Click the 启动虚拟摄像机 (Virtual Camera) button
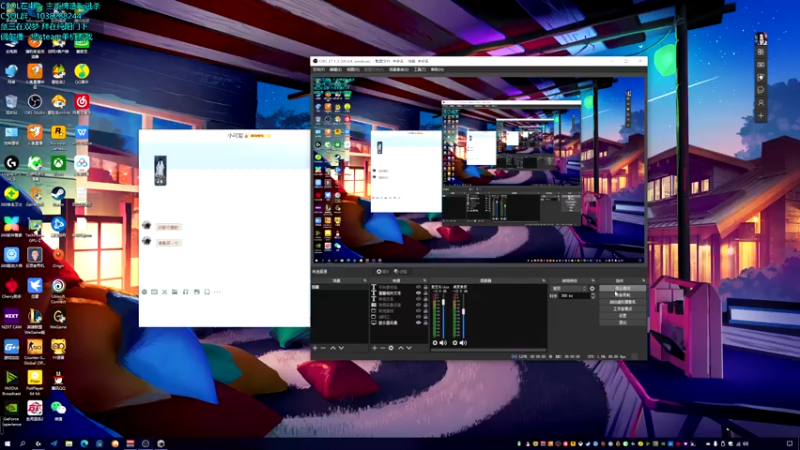Screen dimensions: 800x450 622,302
